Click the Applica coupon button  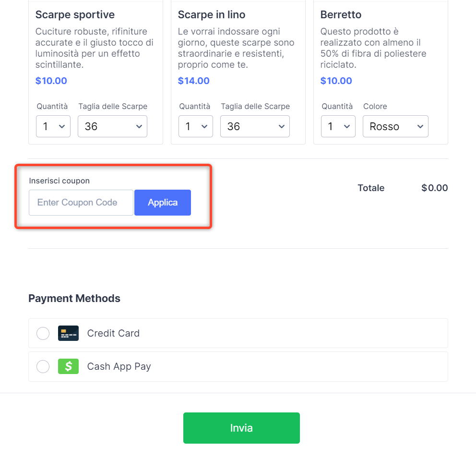(x=163, y=203)
